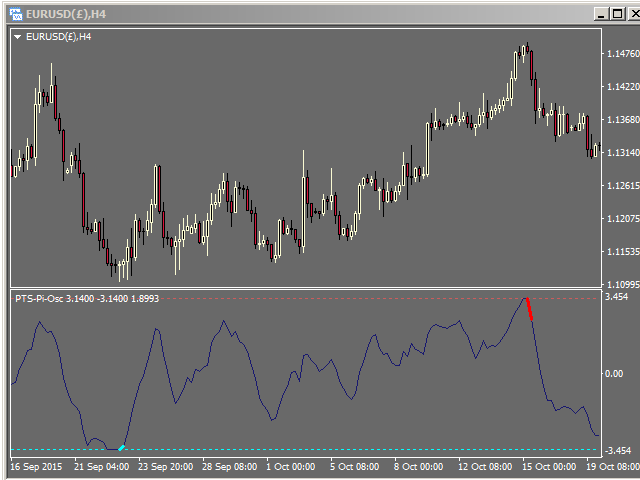This screenshot has height=480, width=640.
Task: Expand the EURUSD(£),H4 chart dropdown triangle
Action: [17, 37]
